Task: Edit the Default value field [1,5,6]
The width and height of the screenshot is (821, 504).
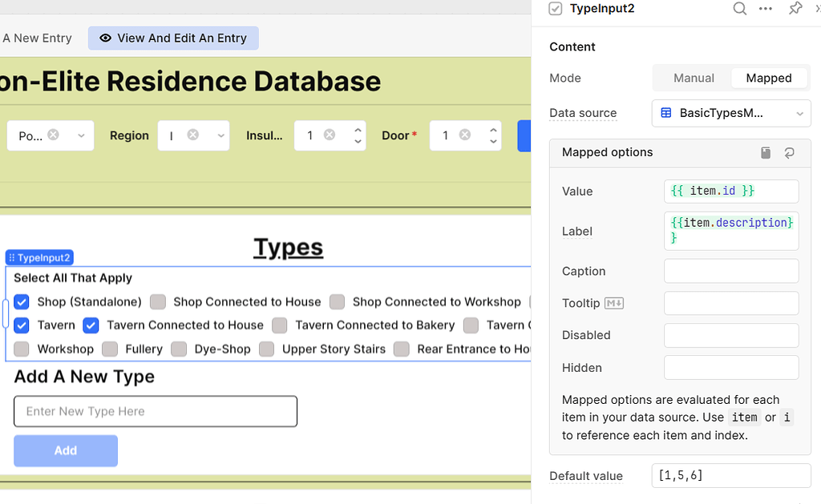Action: click(731, 476)
